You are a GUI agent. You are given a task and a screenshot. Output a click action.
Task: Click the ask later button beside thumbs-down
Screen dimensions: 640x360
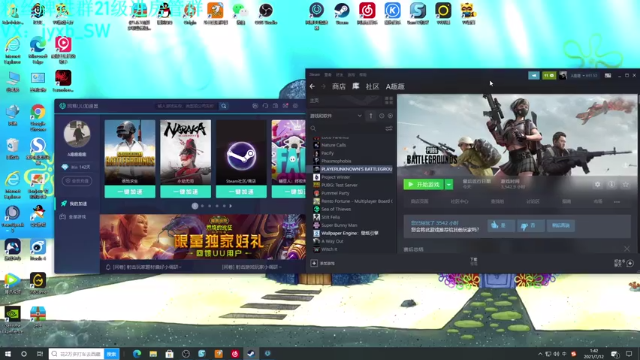pyautogui.click(x=560, y=225)
